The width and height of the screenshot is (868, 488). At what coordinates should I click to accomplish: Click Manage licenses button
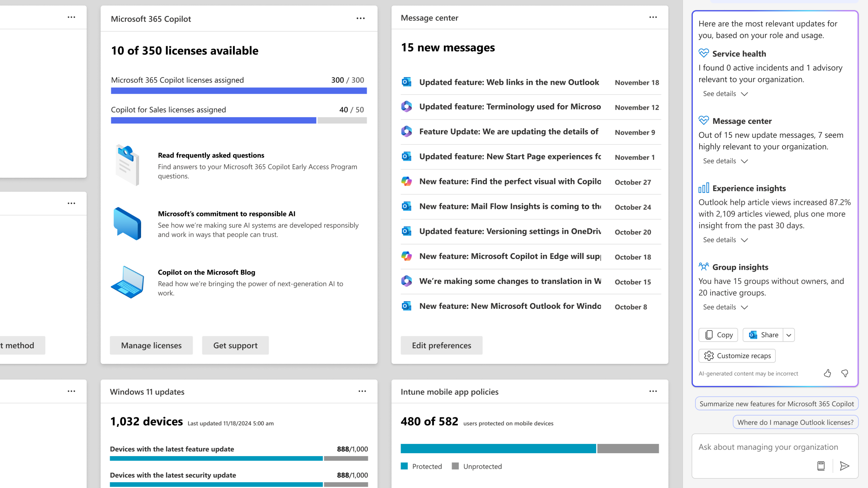click(151, 345)
